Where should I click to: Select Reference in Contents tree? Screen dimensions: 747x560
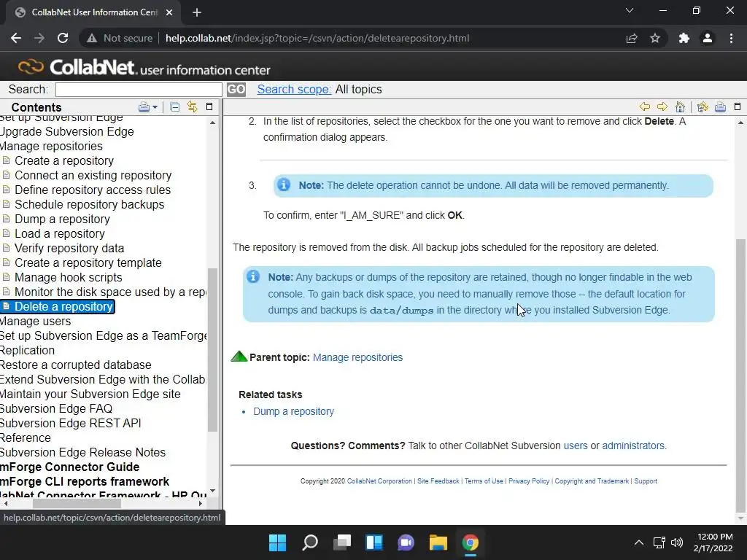26,438
